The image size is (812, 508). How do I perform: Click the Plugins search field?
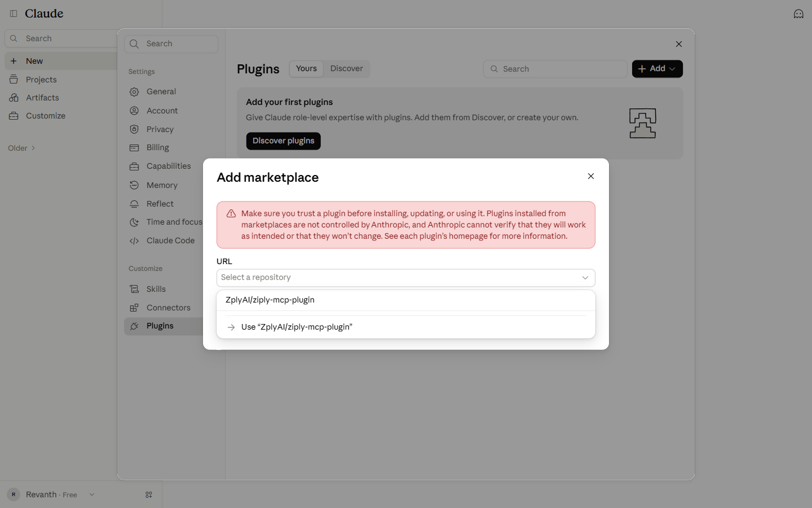point(555,69)
